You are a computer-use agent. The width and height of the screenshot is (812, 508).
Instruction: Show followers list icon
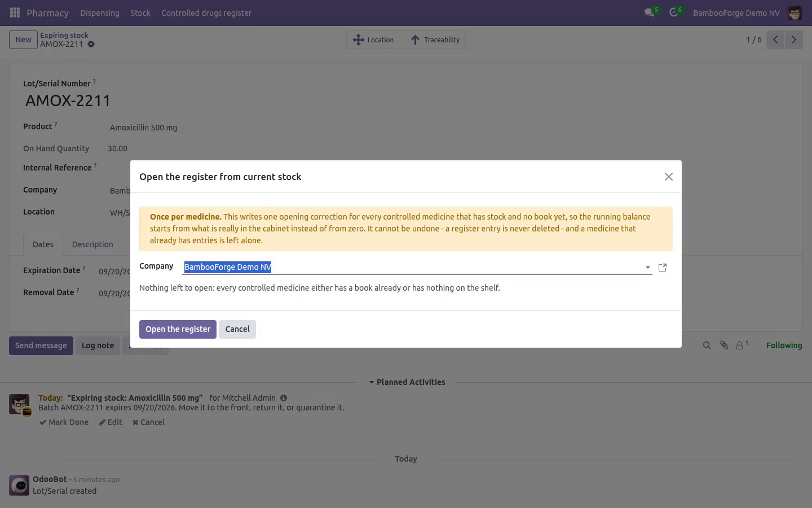(742, 345)
